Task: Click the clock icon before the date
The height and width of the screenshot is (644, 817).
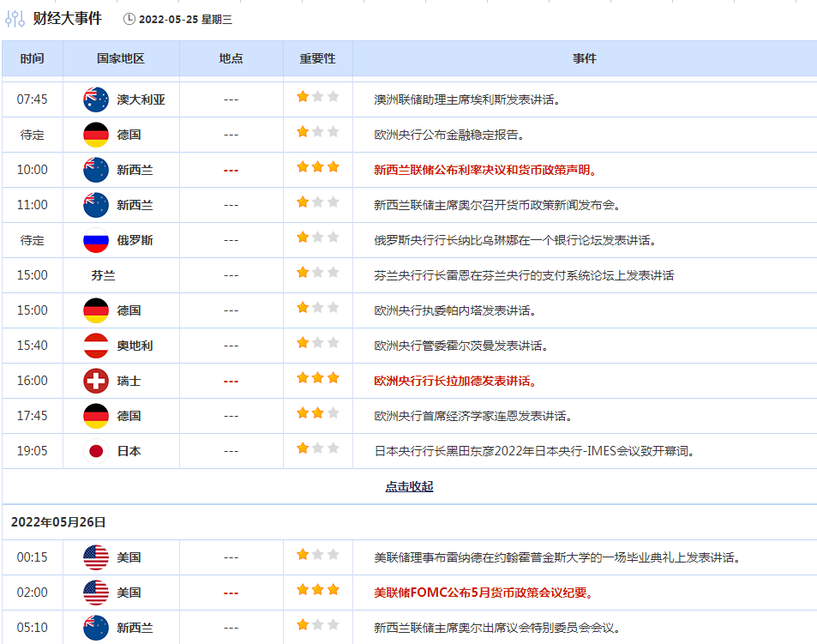Action: [129, 19]
